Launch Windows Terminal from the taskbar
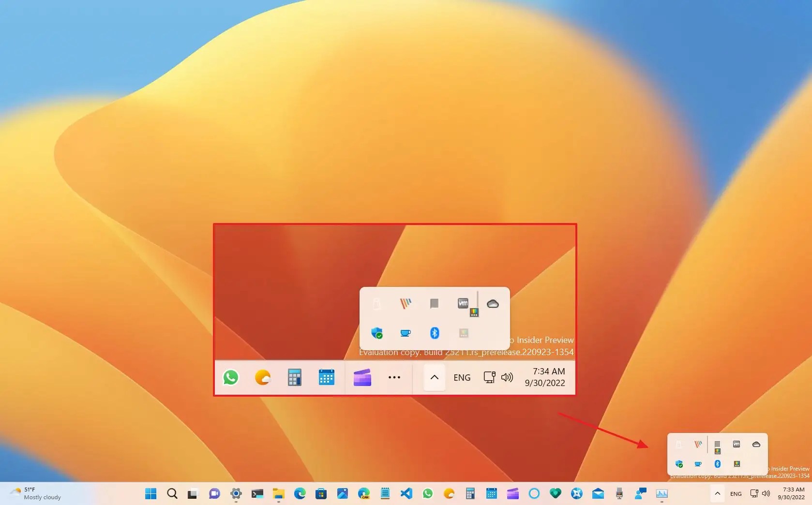This screenshot has width=812, height=505. [x=257, y=494]
